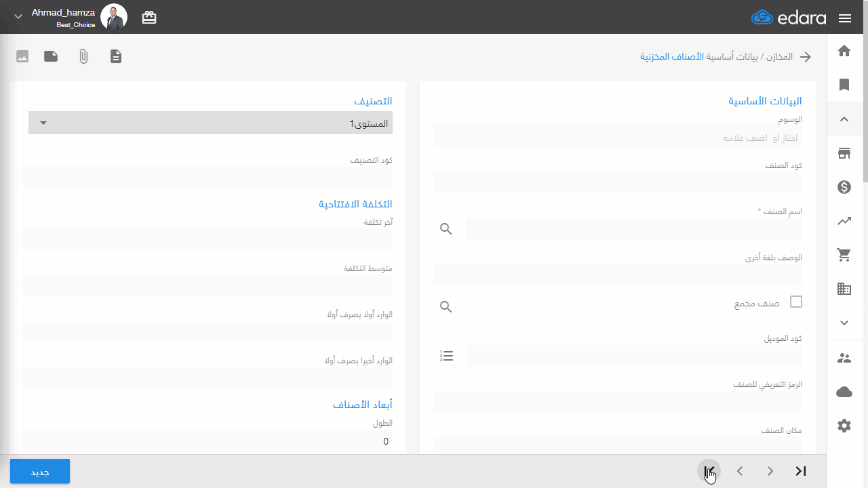
Task: Search by item name magnifier icon
Action: [x=446, y=229]
